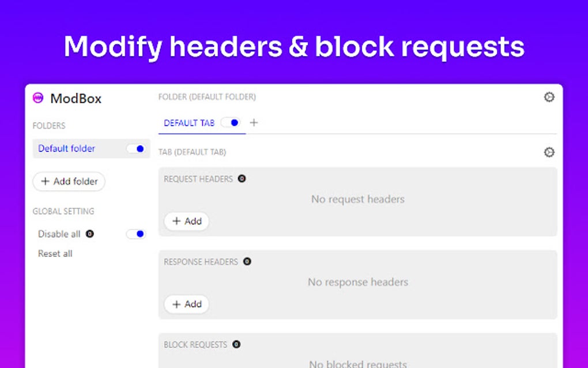
Task: Click the Reset all link
Action: click(55, 254)
